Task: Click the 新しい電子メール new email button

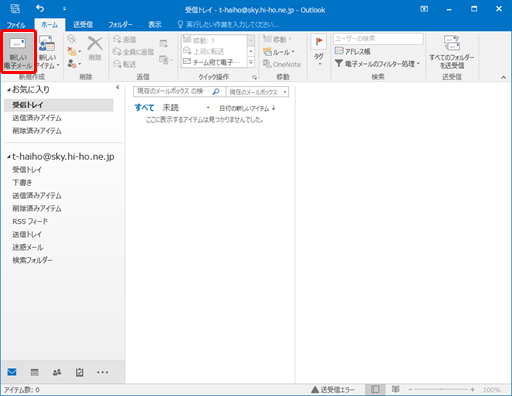Action: 18,52
